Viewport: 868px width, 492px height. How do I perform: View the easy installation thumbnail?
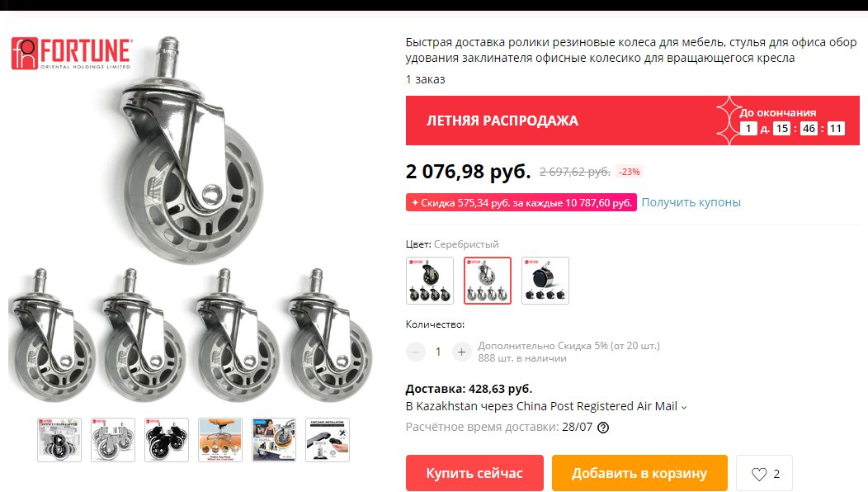pos(328,440)
